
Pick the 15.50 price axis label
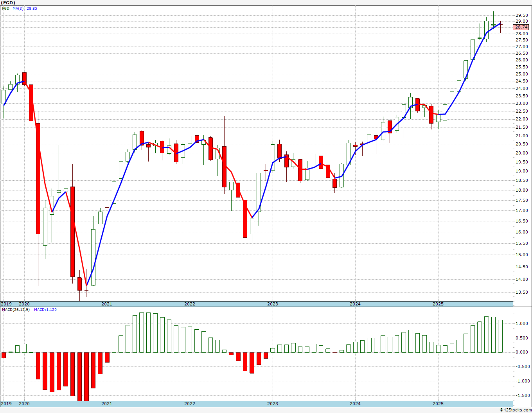coord(521,243)
